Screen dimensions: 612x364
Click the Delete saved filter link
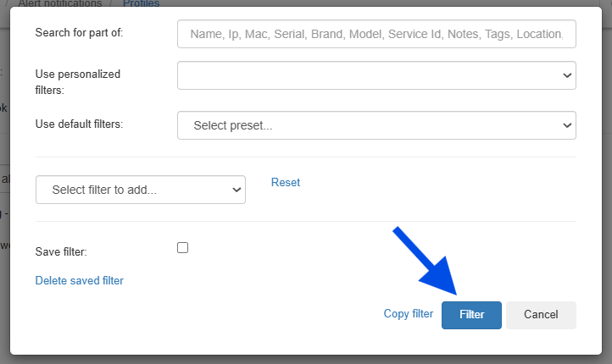click(80, 281)
